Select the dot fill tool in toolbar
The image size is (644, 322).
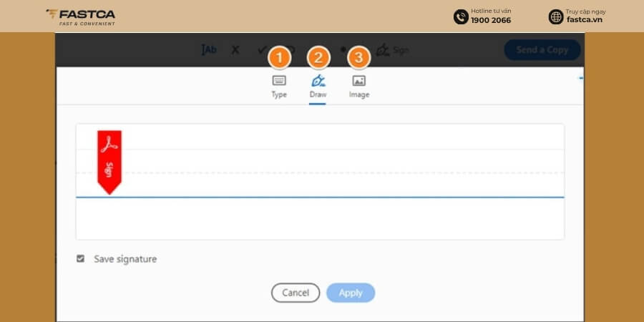click(343, 49)
